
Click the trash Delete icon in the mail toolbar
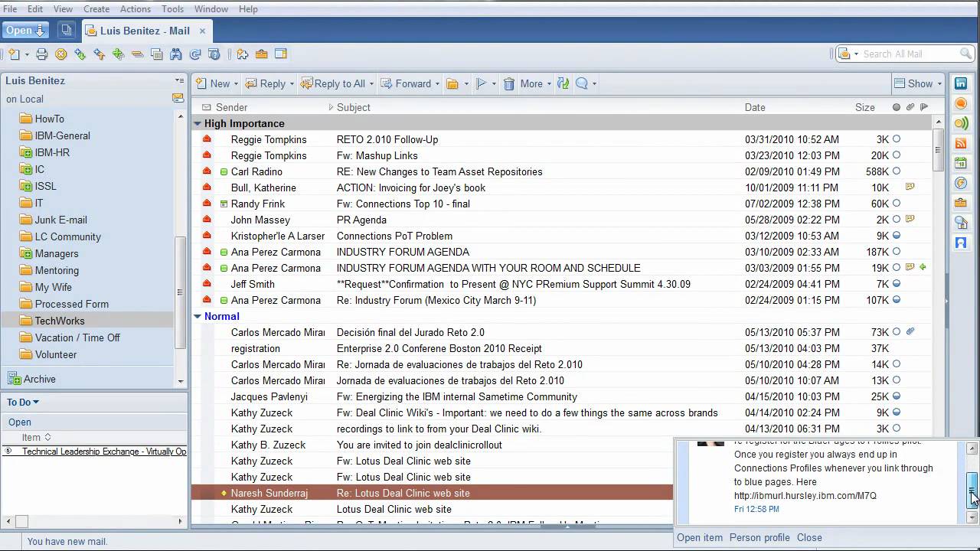pos(508,84)
